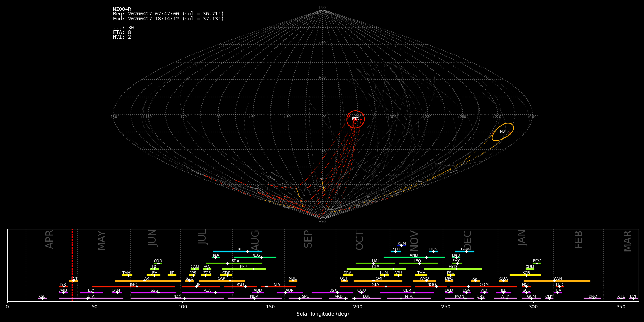Click the LEO shower label
The height and width of the screenshot is (322, 644).
pyautogui.click(x=418, y=261)
